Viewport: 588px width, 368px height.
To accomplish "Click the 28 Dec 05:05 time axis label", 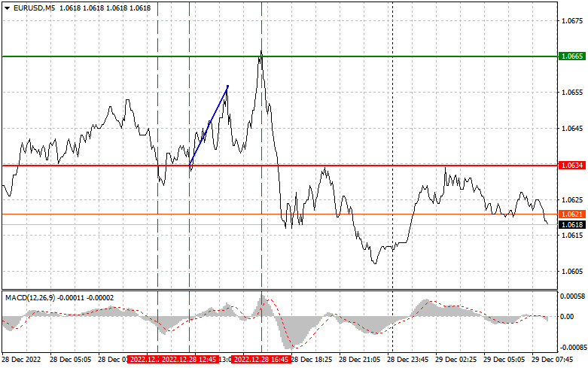I will click(70, 360).
